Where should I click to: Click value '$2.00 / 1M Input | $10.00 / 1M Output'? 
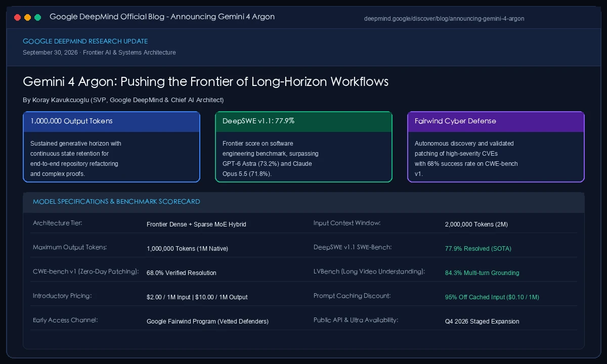point(197,297)
